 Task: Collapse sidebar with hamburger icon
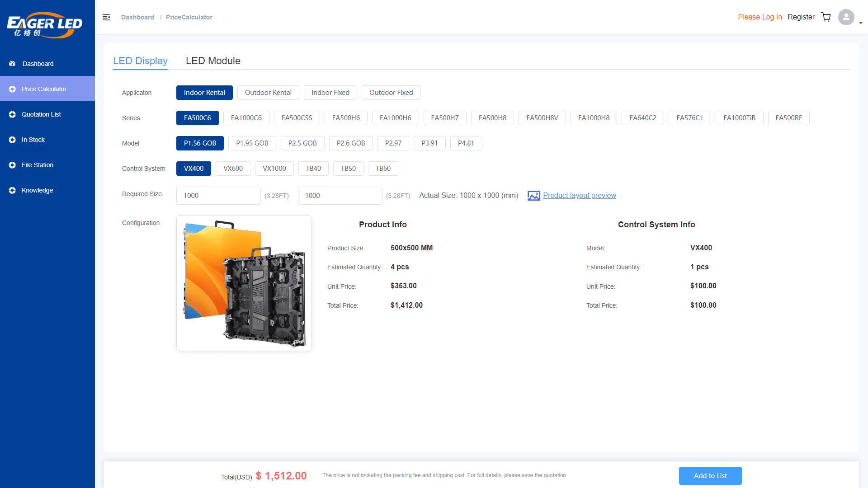(x=106, y=17)
